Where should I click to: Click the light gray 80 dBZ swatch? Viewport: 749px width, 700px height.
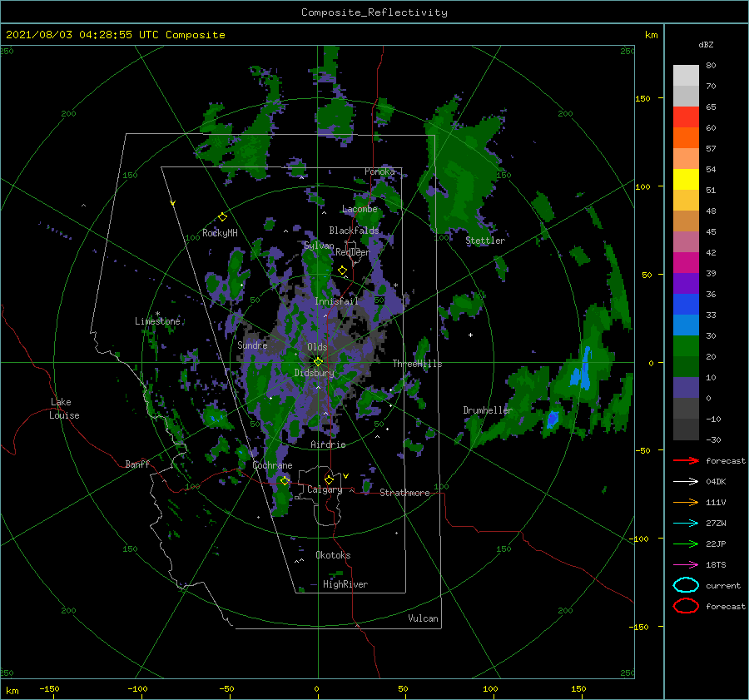[686, 76]
